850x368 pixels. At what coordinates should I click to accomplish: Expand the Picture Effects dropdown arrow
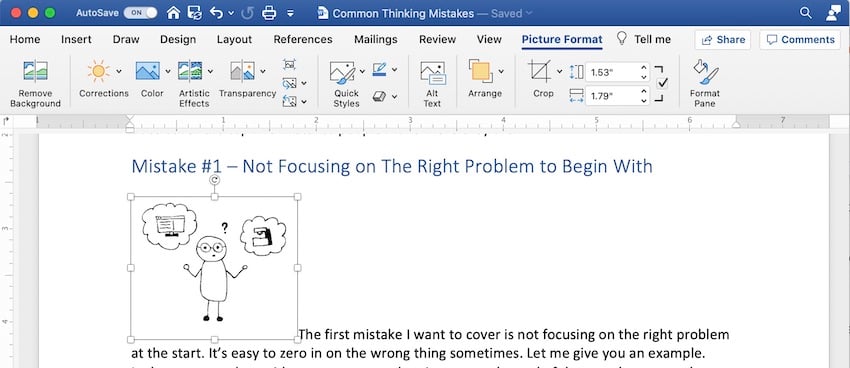point(395,96)
